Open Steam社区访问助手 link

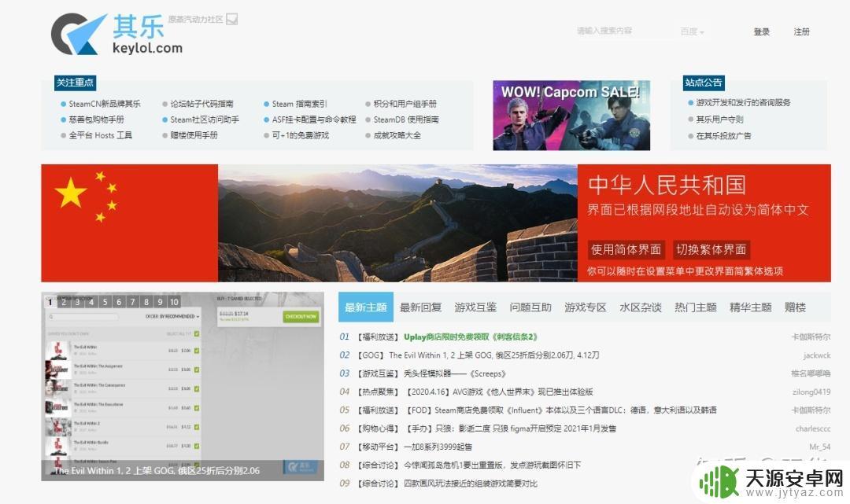[x=205, y=119]
